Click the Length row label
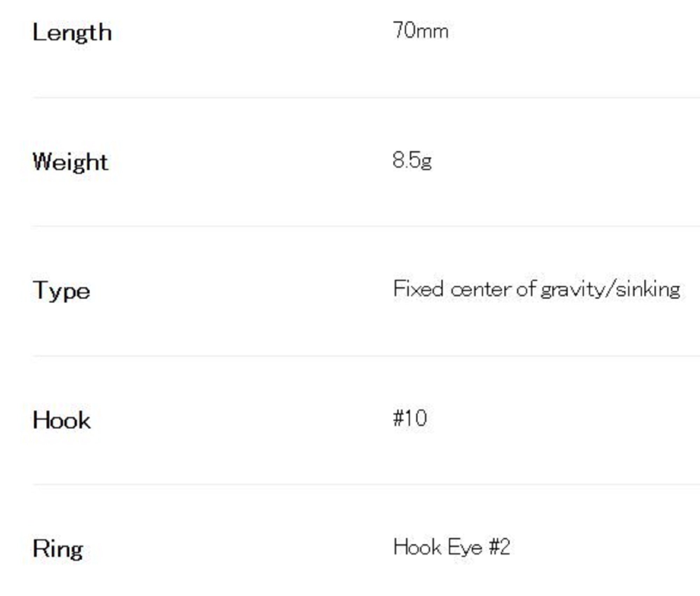Screen dimensions: 700x596 [72, 33]
